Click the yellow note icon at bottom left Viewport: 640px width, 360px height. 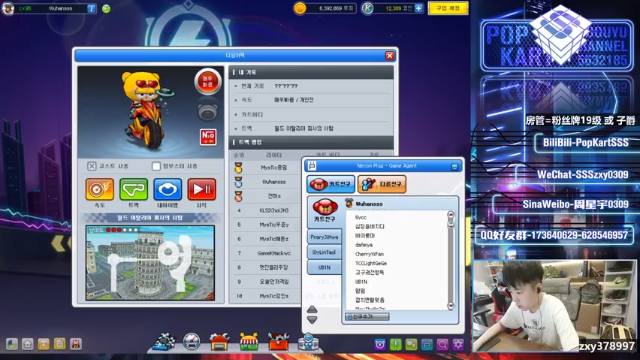[60, 344]
